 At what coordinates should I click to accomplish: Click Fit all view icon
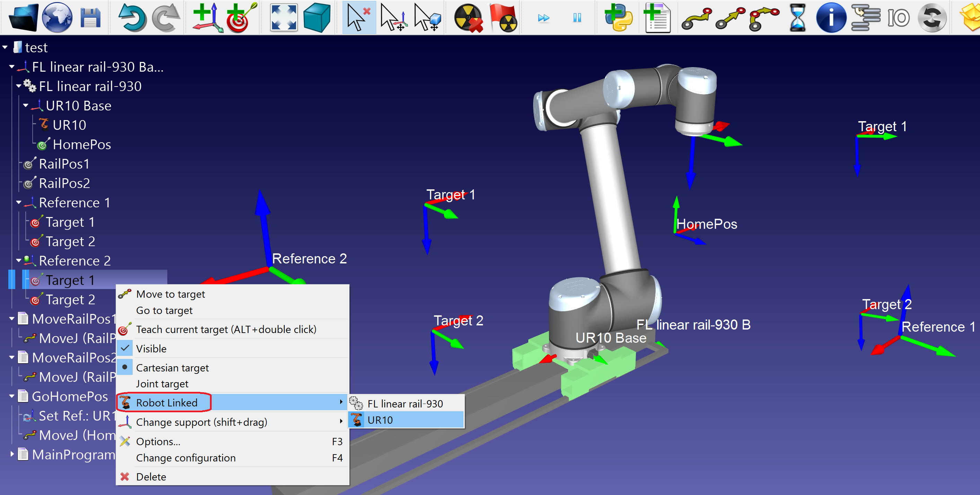coord(283,18)
